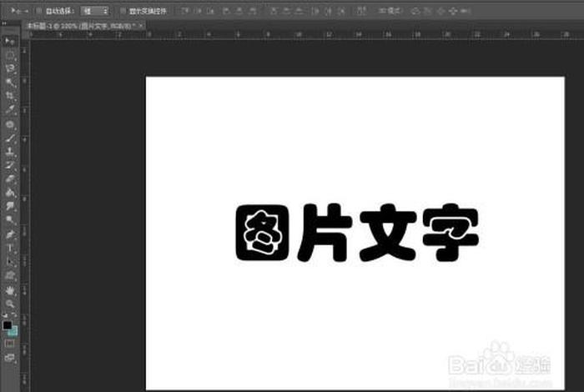
Task: Select the Spot Healing Brush tool
Action: [10, 124]
